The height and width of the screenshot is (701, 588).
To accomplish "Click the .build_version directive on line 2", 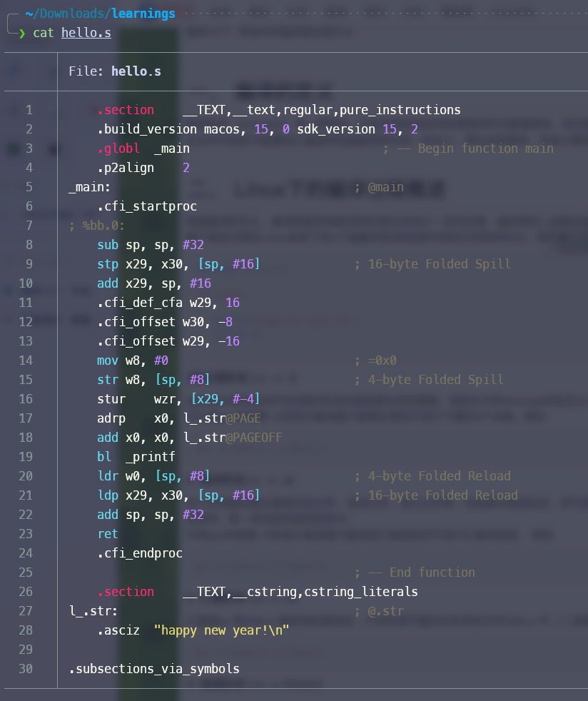I will [x=147, y=129].
